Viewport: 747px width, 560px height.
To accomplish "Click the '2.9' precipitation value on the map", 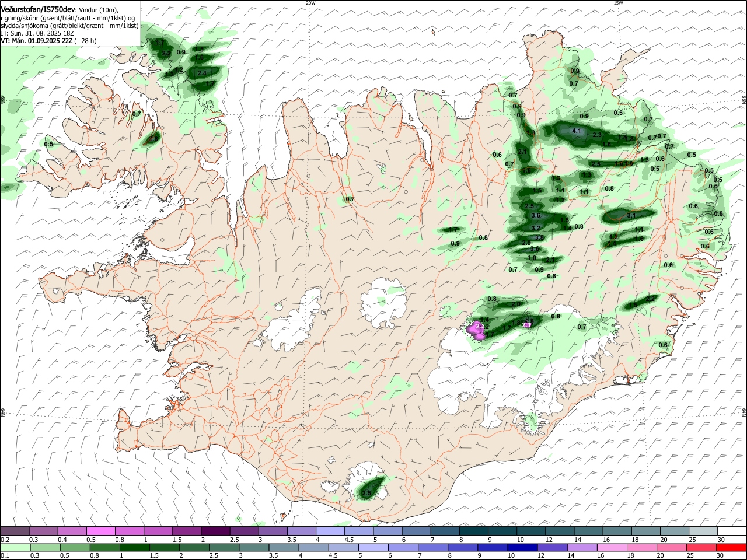I will (x=526, y=243).
